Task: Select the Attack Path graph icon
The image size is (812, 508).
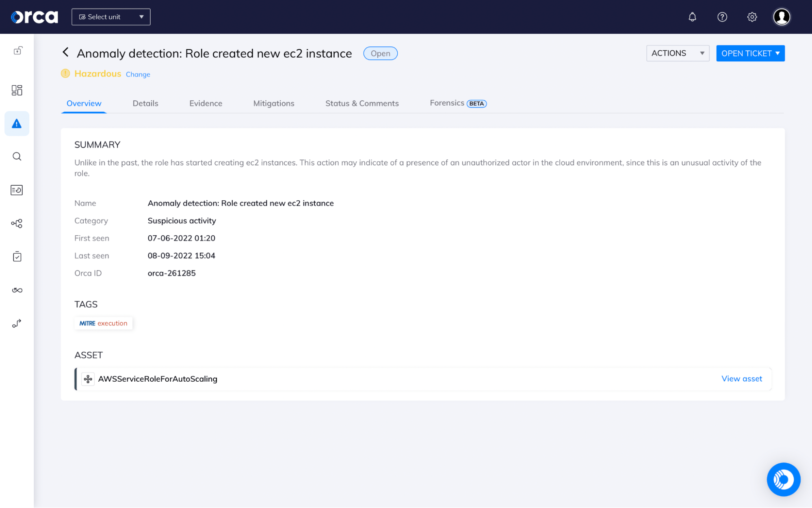Action: tap(17, 223)
